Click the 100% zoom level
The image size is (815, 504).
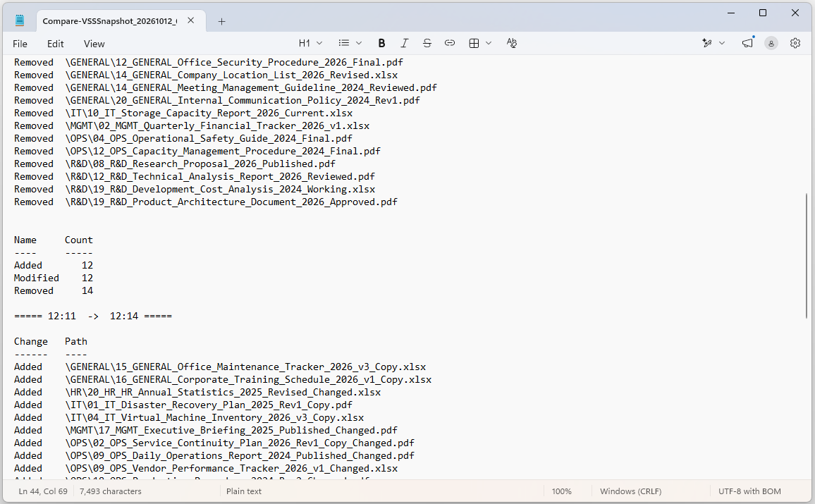[x=561, y=491]
